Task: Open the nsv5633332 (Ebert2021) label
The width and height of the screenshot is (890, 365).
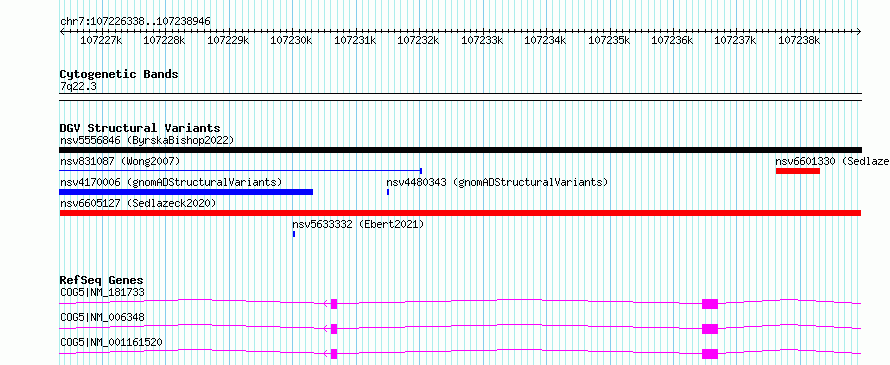Action: click(x=358, y=224)
